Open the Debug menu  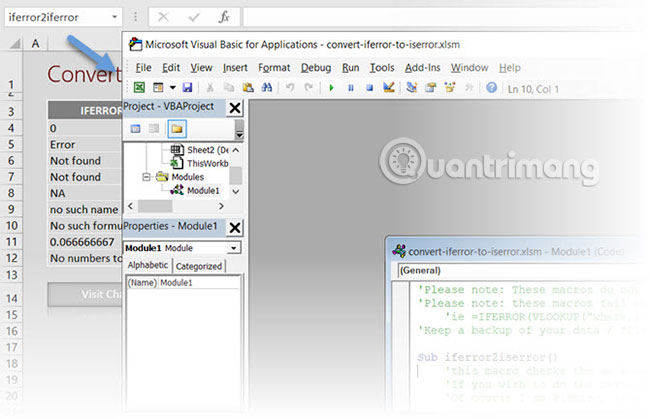coord(316,68)
